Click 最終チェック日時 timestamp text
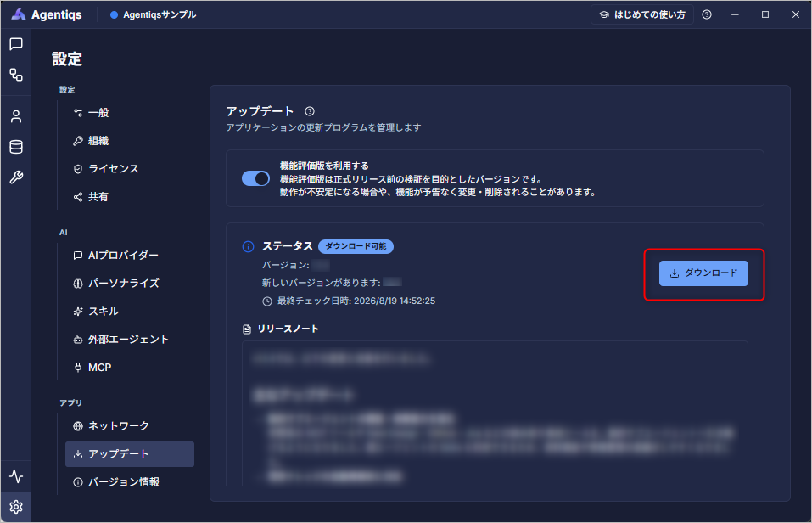The image size is (812, 523). click(x=356, y=301)
